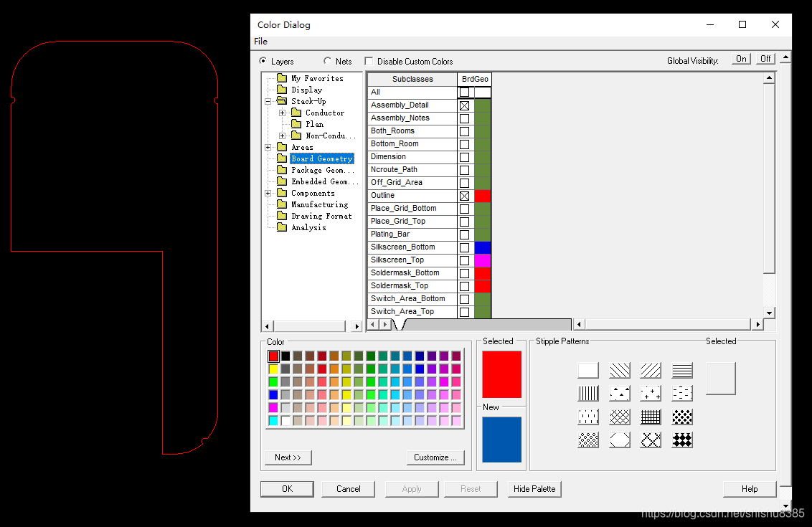
Task: Click the subclass table scroll-down arrow
Action: [769, 313]
